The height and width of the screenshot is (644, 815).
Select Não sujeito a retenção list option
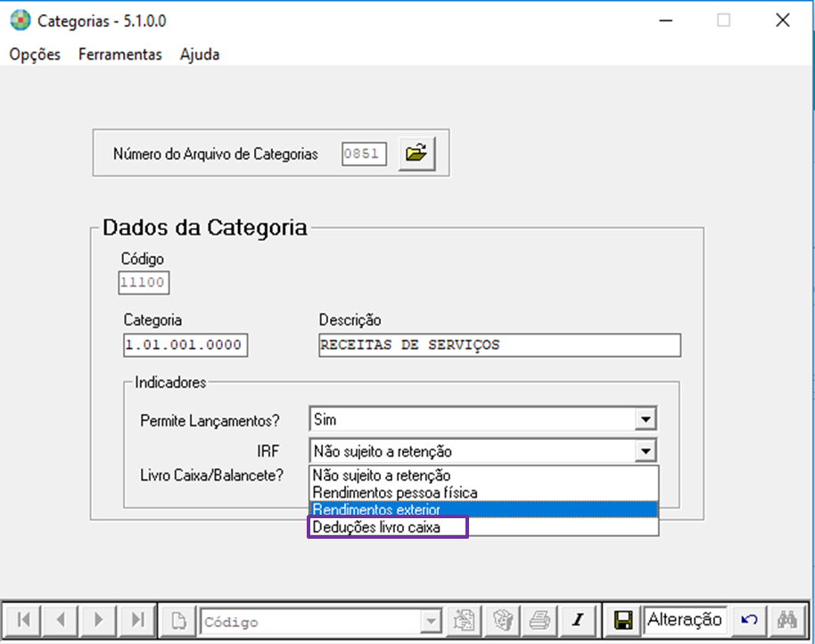[x=483, y=475]
